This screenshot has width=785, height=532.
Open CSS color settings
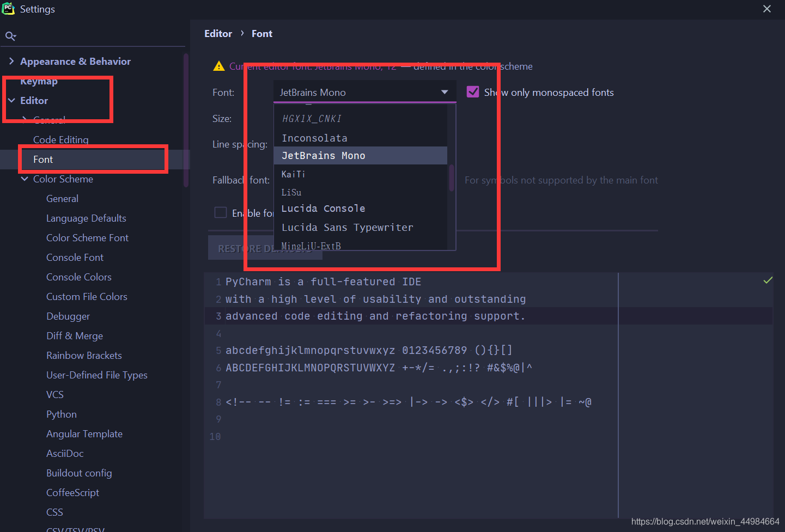click(54, 512)
